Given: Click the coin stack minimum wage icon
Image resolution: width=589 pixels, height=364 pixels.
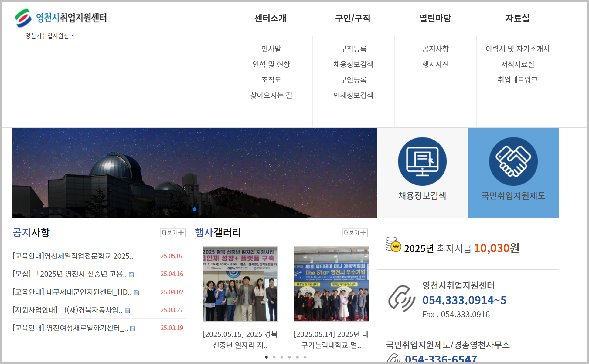Looking at the screenshot, I should (x=393, y=244).
